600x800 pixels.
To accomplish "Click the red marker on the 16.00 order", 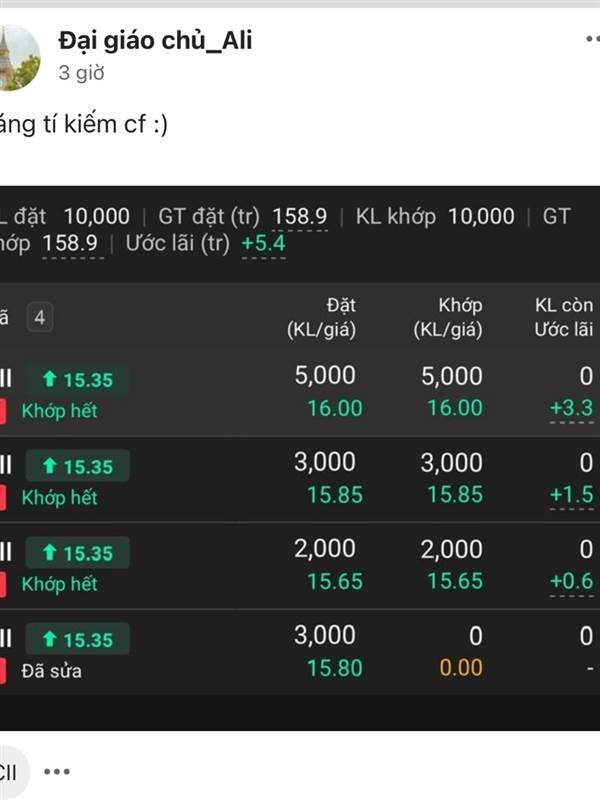I will (3, 411).
